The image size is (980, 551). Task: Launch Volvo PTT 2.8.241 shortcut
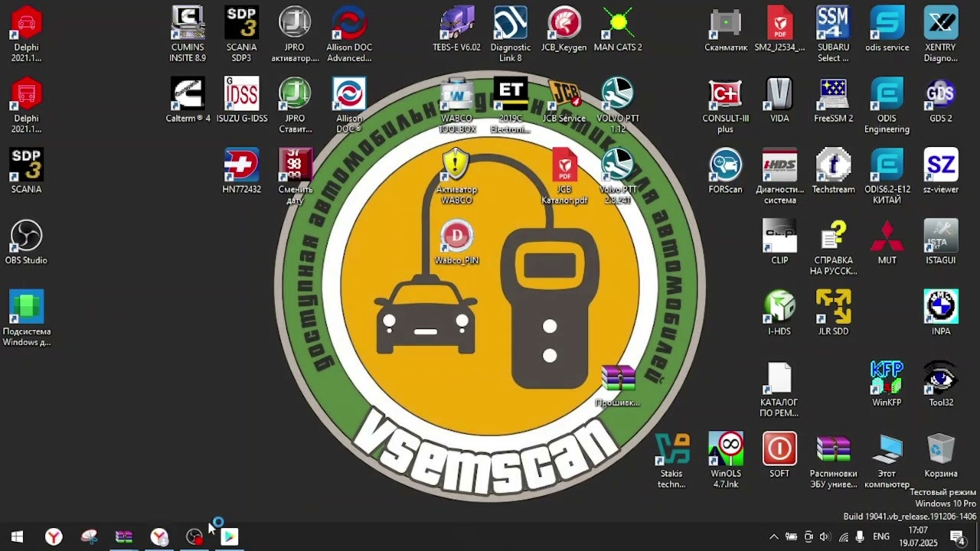(618, 176)
